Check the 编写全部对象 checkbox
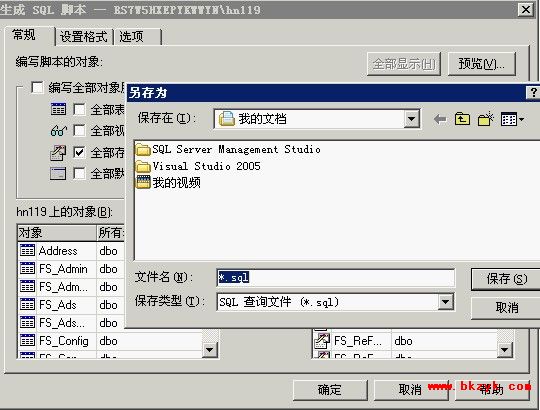540x410 pixels. pos(37,87)
